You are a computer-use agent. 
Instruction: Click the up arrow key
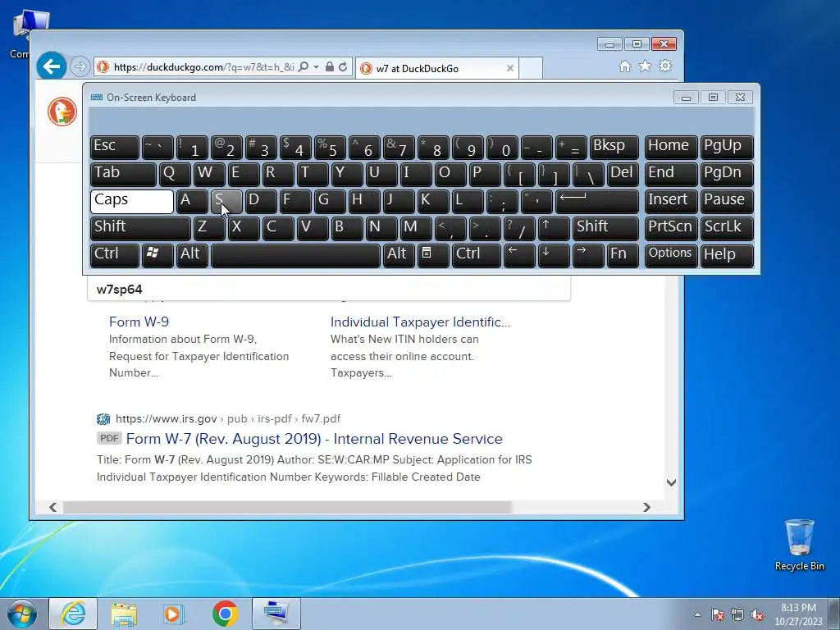tap(554, 228)
